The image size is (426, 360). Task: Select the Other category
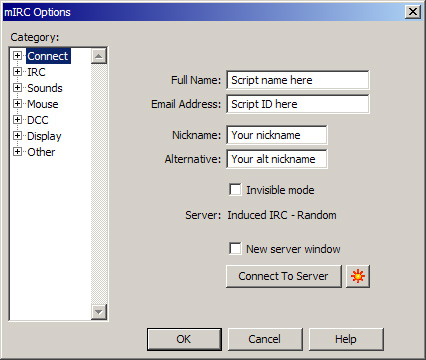tap(41, 152)
